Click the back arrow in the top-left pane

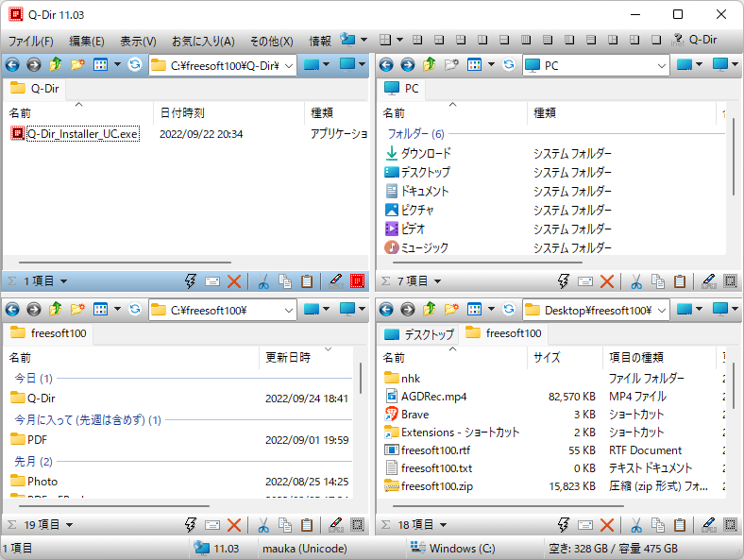click(12, 65)
